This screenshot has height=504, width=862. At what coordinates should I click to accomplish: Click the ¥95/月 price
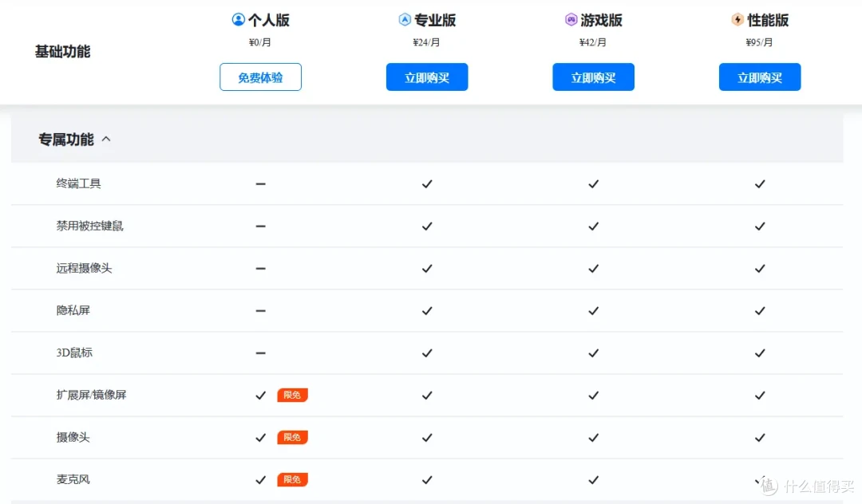click(759, 42)
